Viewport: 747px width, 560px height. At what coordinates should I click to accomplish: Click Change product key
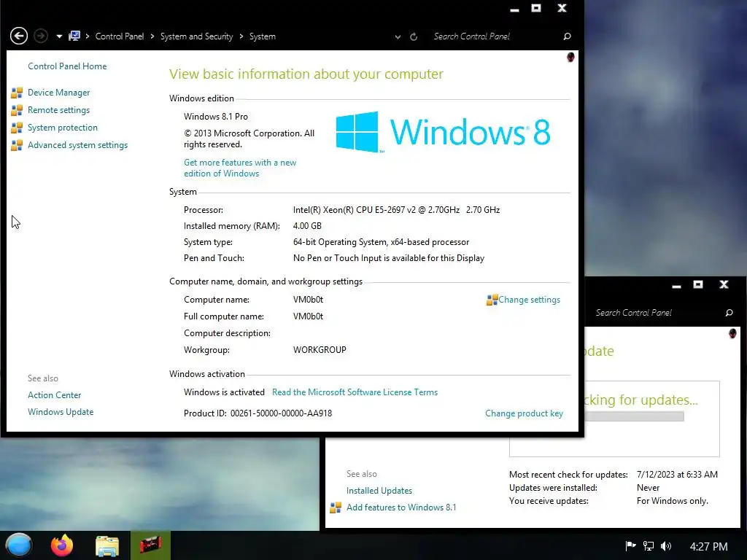(524, 413)
